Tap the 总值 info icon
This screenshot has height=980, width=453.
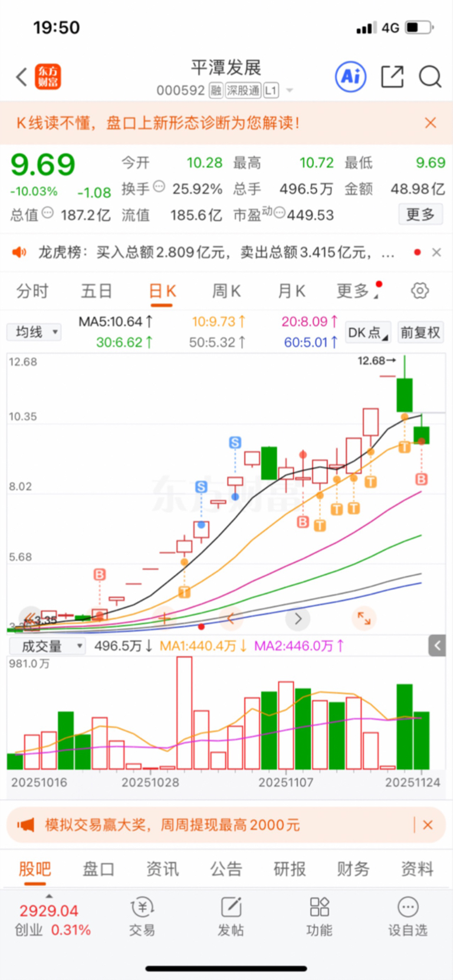tap(48, 213)
